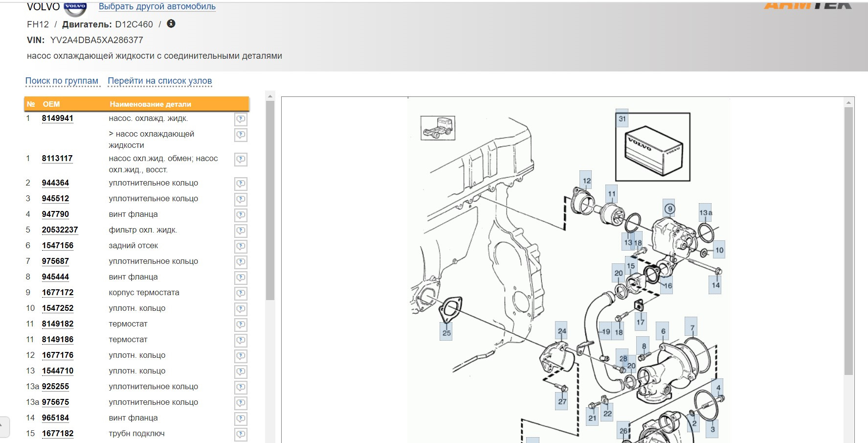Select diagram callout number 12
868x443 pixels.
point(586,181)
